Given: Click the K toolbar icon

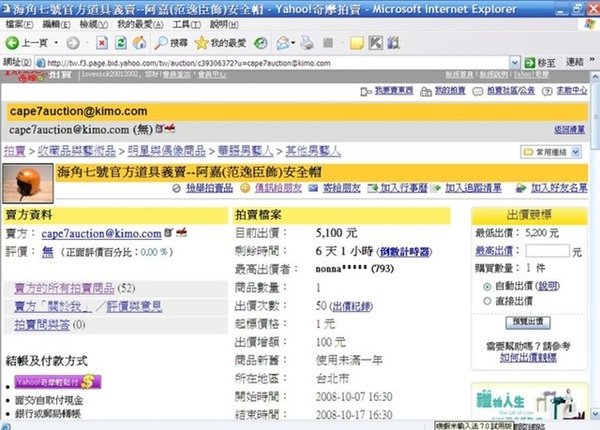Looking at the screenshot, I should point(375,43).
